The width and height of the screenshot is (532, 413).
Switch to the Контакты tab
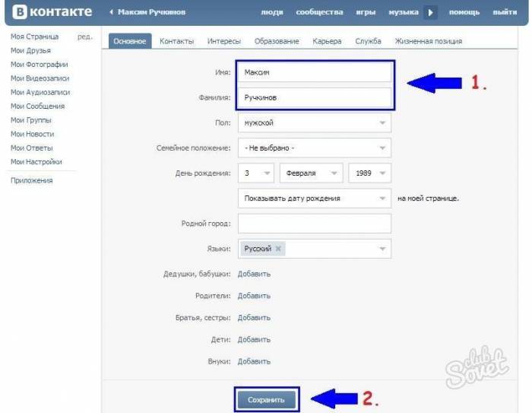tap(176, 41)
